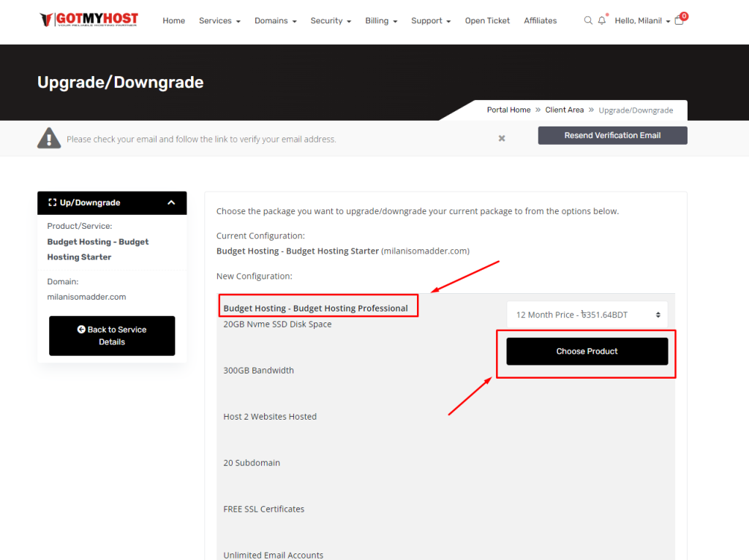Expand the Hello, Milani account menu
Screen dimensions: 749x560
[x=642, y=20]
